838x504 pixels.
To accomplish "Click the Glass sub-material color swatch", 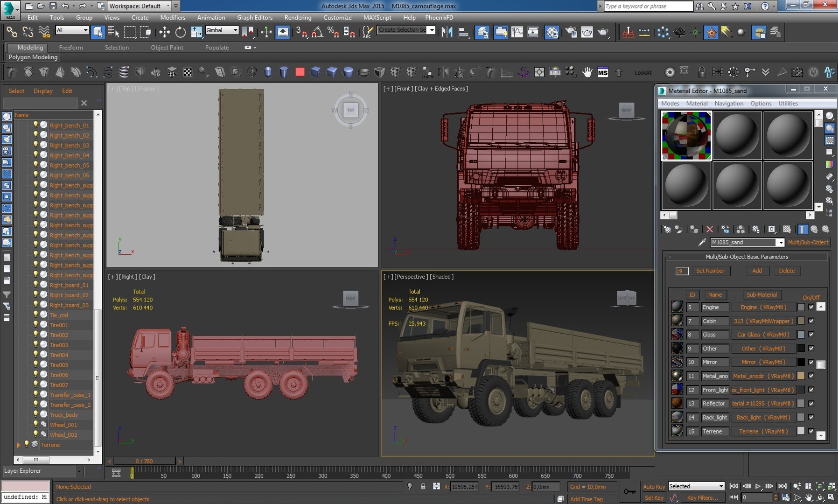I will 801,335.
